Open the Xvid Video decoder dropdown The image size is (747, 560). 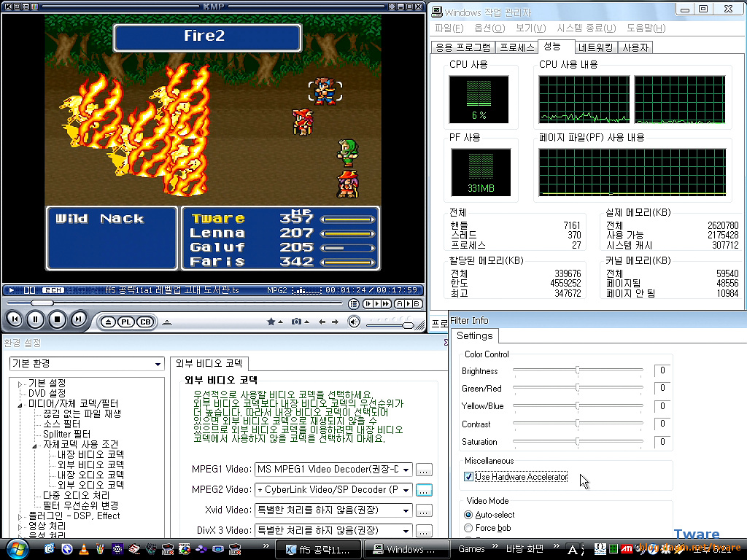coord(333,510)
